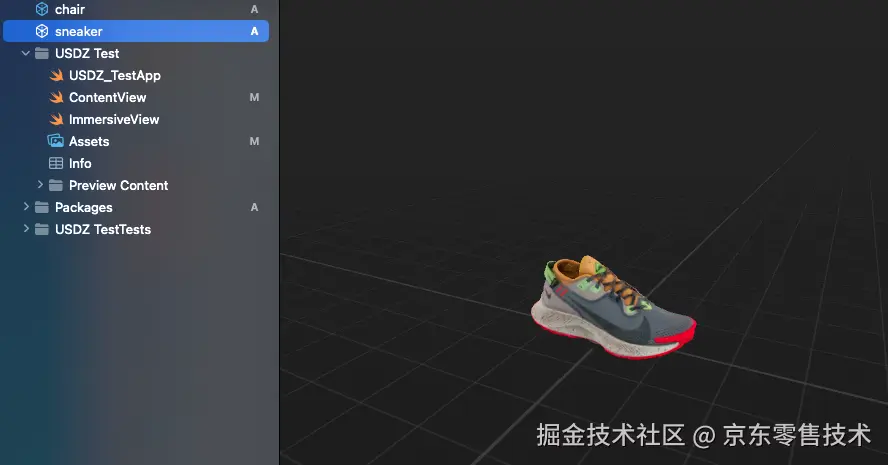Viewport: 888px width, 465px height.
Task: Click the A status badge on chair
Action: point(254,10)
